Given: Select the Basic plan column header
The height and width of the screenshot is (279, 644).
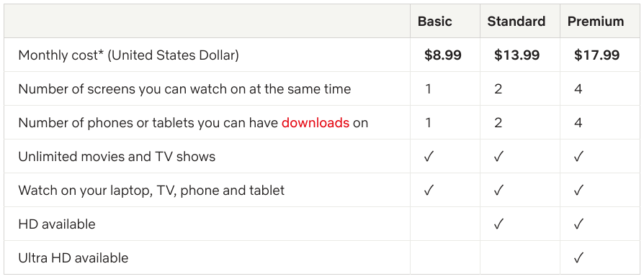Looking at the screenshot, I should 435,22.
